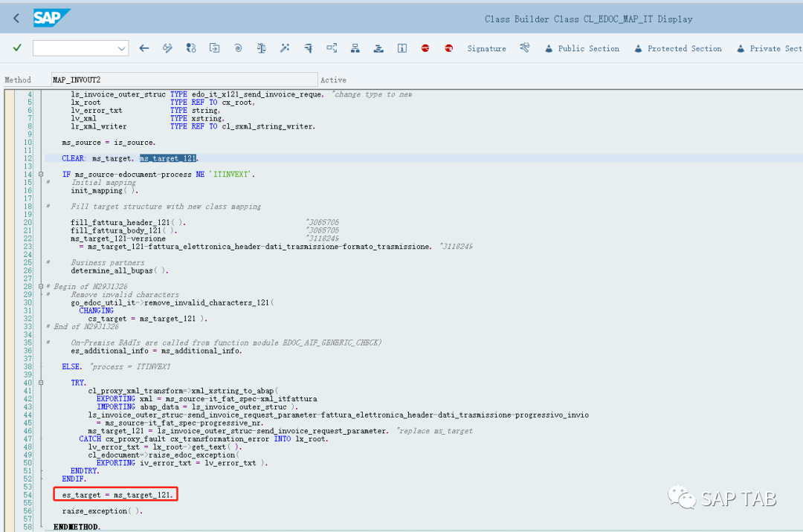803x532 pixels.
Task: Click the Active/Inactive switch icon
Action: tap(191, 48)
